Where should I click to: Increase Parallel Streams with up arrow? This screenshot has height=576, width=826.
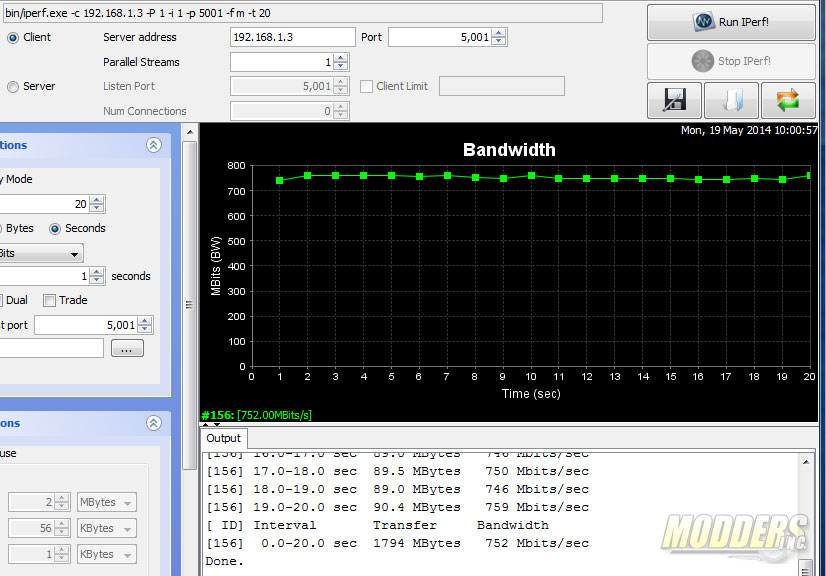click(x=341, y=58)
